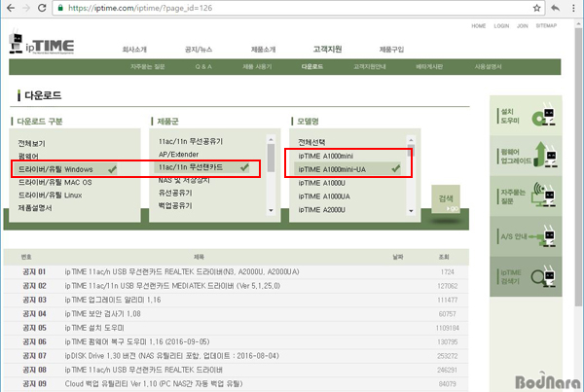584x392 pixels.
Task: Select 베타게시판 submenu item
Action: (x=429, y=67)
